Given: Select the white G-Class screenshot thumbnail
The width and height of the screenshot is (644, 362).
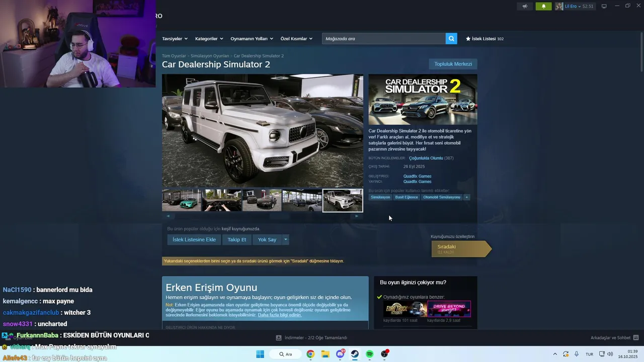Looking at the screenshot, I should click(343, 200).
